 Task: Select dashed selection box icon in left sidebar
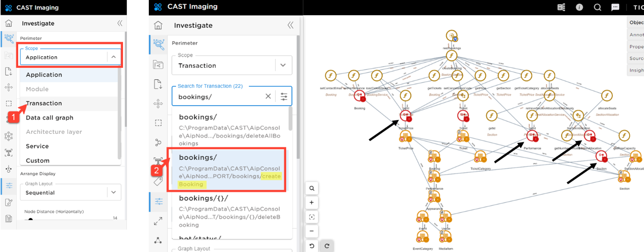click(x=8, y=103)
